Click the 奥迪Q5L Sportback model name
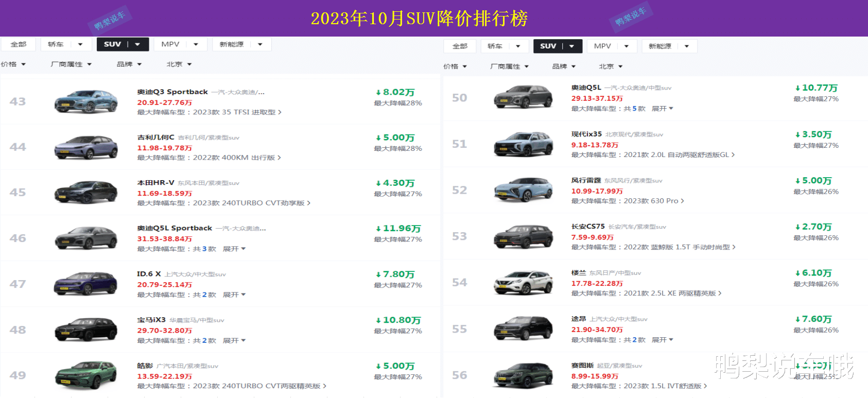The height and width of the screenshot is (398, 868). [x=175, y=228]
